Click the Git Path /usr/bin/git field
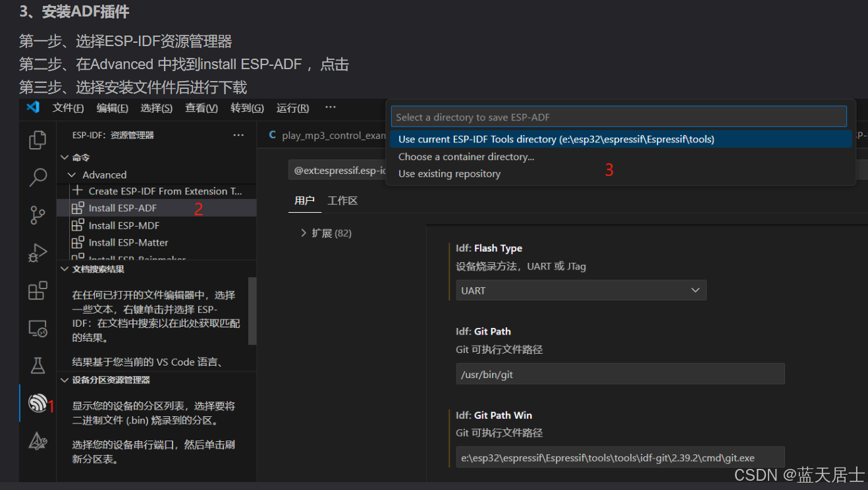The width and height of the screenshot is (868, 490). pyautogui.click(x=620, y=374)
